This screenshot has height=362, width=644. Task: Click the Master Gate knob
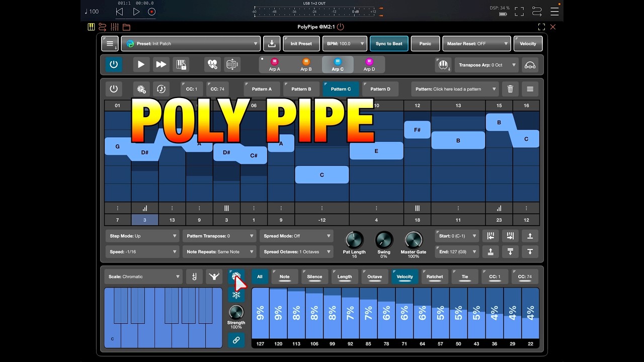click(414, 240)
